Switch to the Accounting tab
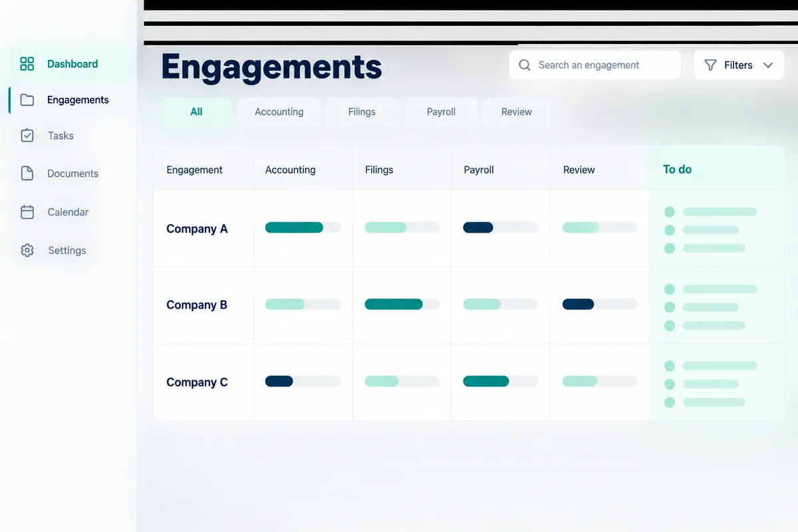798x532 pixels. (x=279, y=112)
